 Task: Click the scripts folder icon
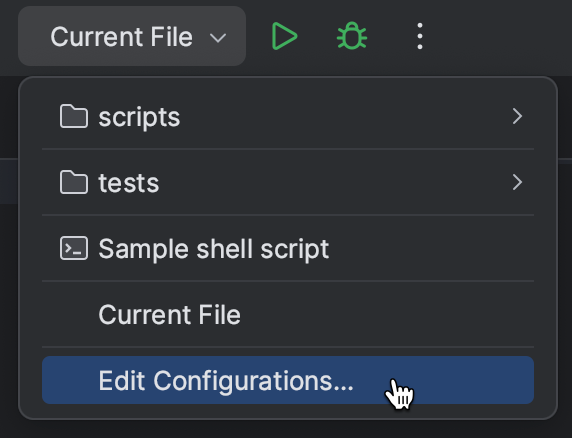74,116
